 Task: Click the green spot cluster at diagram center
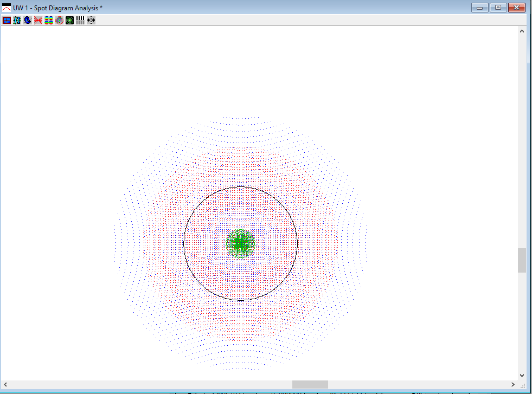tap(240, 243)
